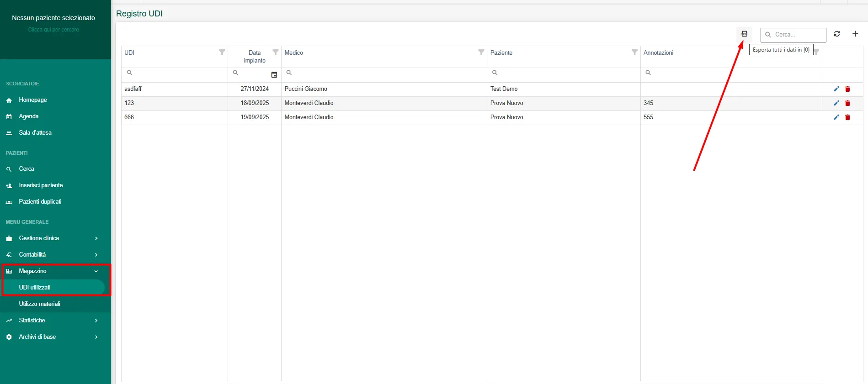Add a new UDI entry with plus icon
This screenshot has width=868, height=384.
(855, 34)
